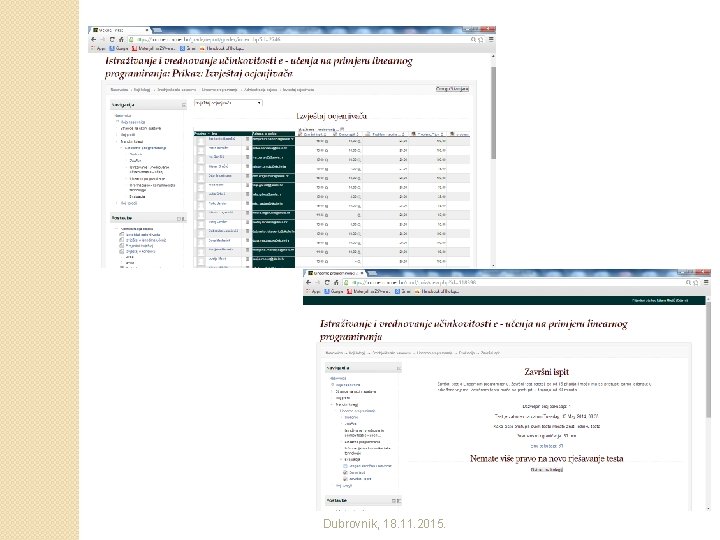Collapse the Postavke block in the lower window
Viewport: 720px width, 540px height.
[x=394, y=501]
